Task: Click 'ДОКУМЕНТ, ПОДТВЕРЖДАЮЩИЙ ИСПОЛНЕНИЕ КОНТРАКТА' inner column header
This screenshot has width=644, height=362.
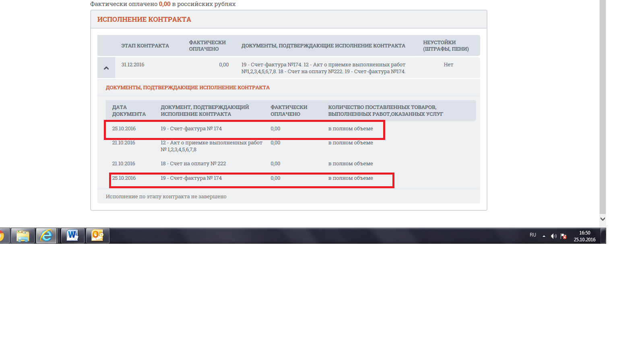Action: click(x=205, y=111)
